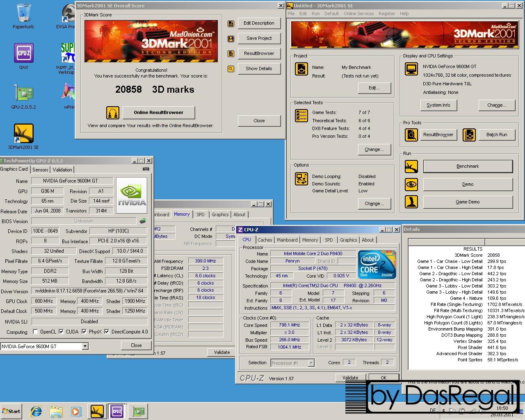Open Internet Explorer from the taskbar
Screen dimensions: 525x420
pyautogui.click(x=36, y=411)
